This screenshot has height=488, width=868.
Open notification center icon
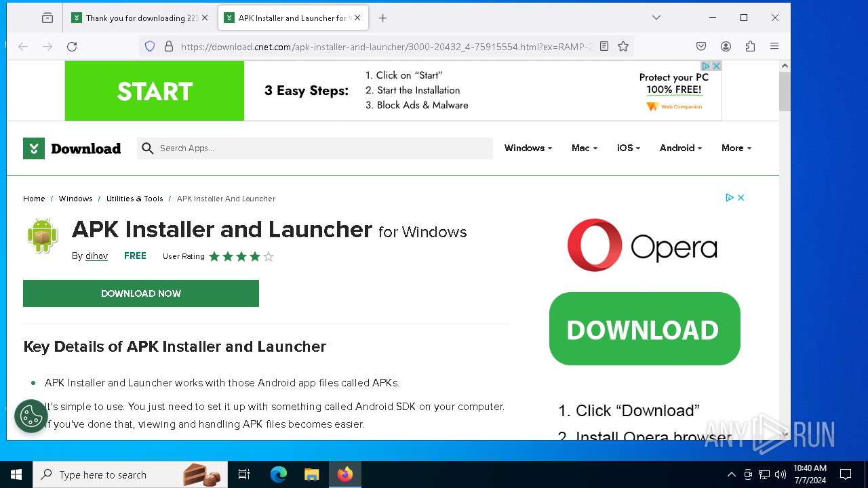846,474
